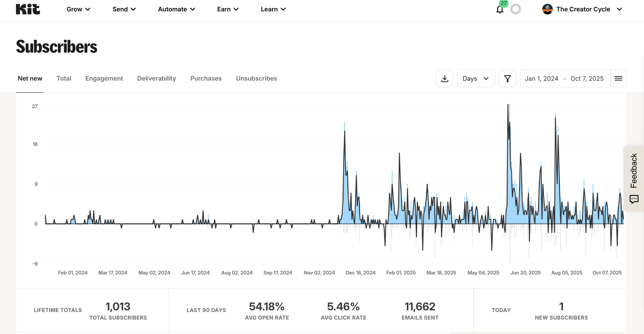
Task: Click the Kit logo
Action: coord(28,9)
